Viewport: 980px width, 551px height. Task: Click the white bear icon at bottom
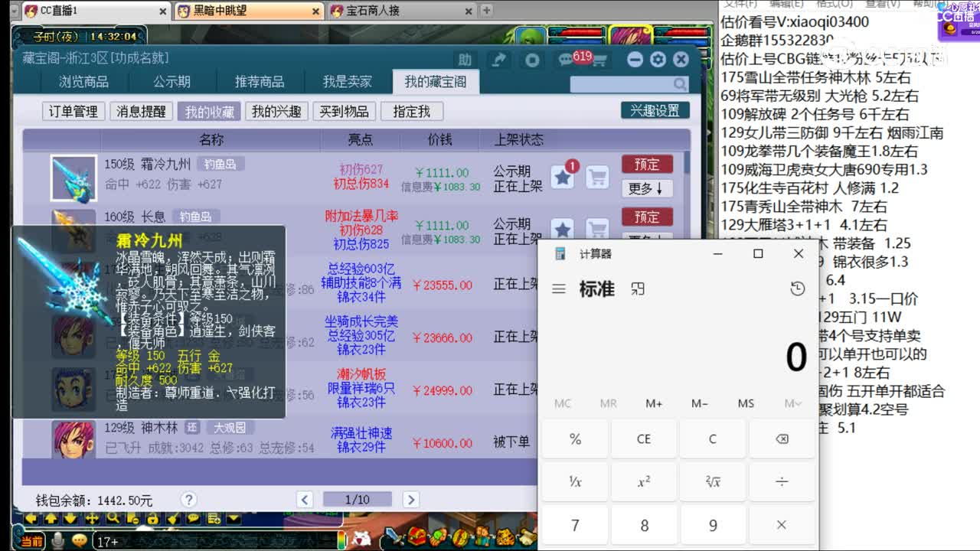click(361, 540)
